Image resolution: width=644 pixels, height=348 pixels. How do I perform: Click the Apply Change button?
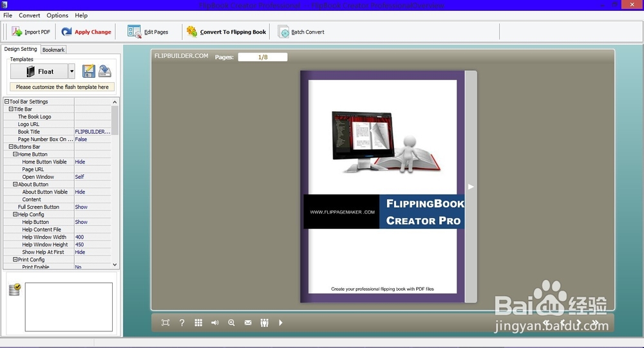click(x=86, y=32)
